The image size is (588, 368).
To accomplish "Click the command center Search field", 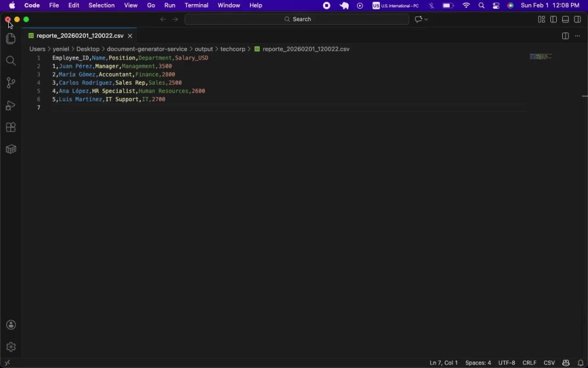I will pos(296,19).
